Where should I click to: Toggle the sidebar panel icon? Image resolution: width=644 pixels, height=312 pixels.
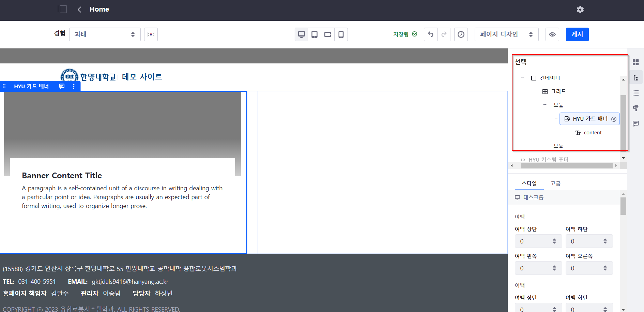[x=62, y=9]
